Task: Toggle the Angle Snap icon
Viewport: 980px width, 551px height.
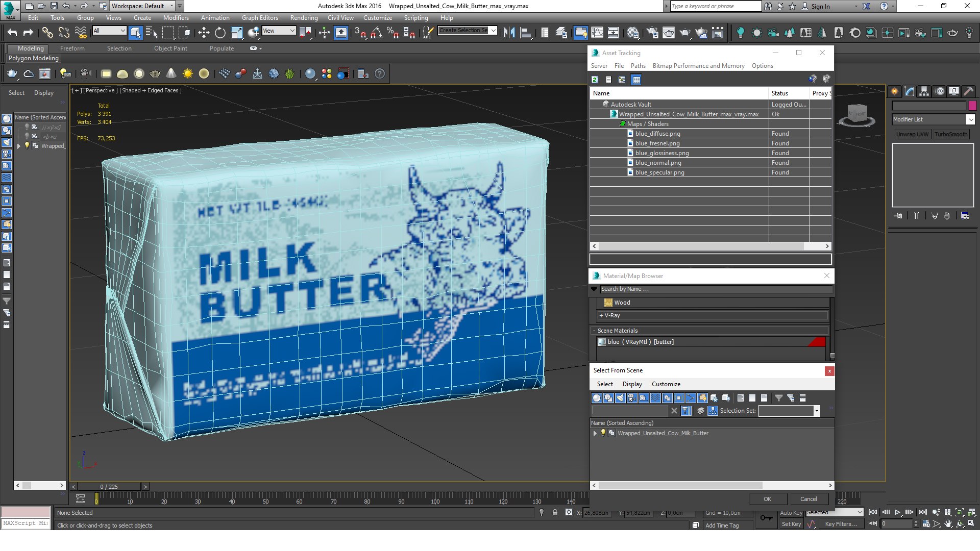Action: coord(377,33)
